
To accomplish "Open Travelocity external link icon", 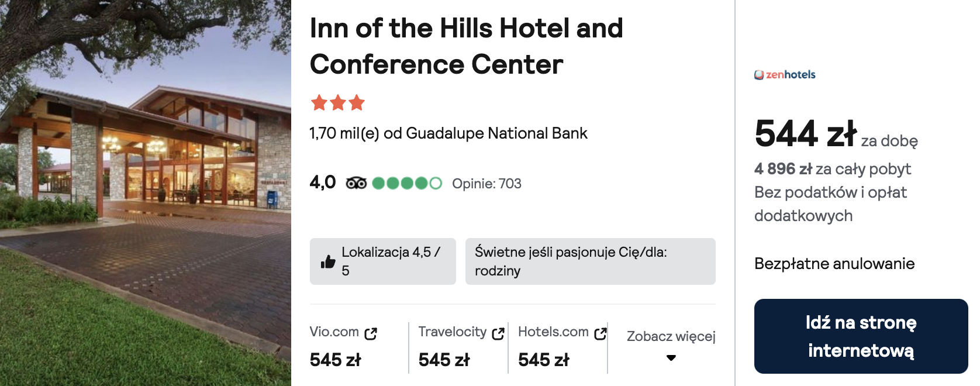I will click(498, 333).
